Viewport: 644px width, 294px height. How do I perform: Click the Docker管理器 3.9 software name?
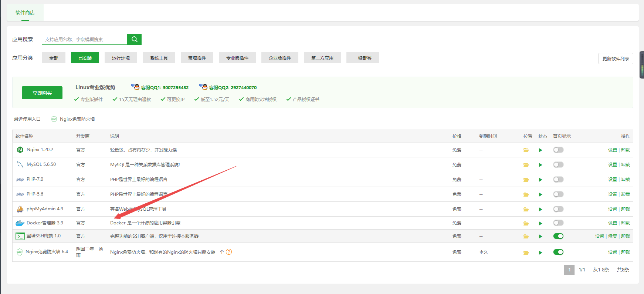(45, 223)
